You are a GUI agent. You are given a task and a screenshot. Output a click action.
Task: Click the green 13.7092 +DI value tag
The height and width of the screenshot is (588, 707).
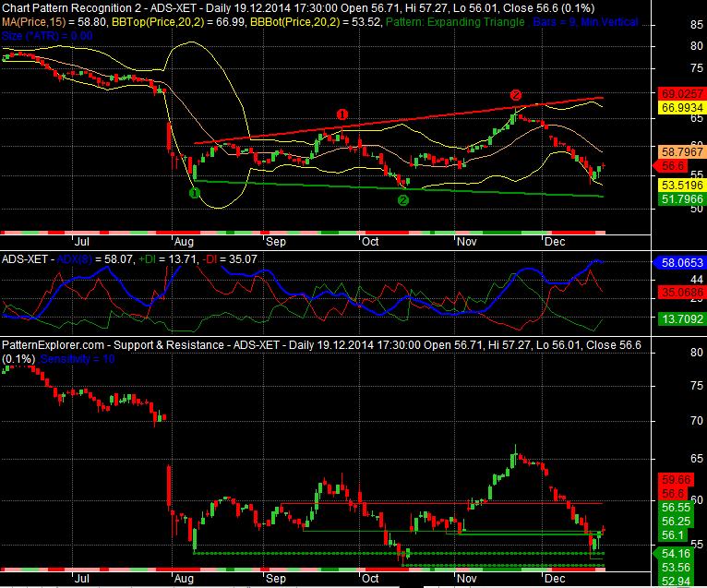coord(682,318)
